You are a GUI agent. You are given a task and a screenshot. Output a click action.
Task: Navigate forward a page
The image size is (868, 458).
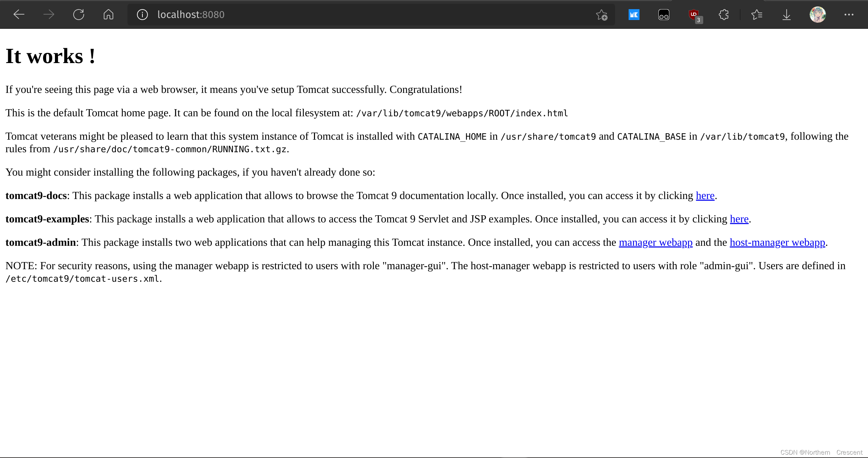point(48,14)
